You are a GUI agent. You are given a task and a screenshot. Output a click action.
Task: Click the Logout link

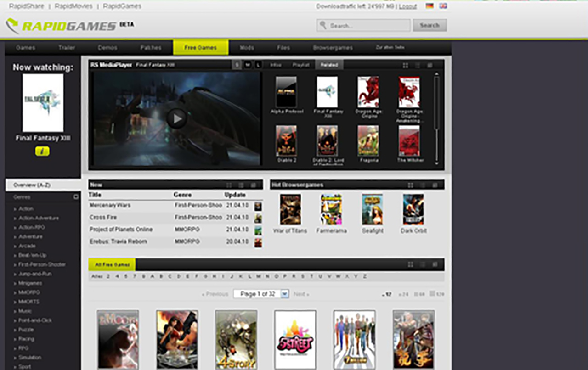pos(408,6)
